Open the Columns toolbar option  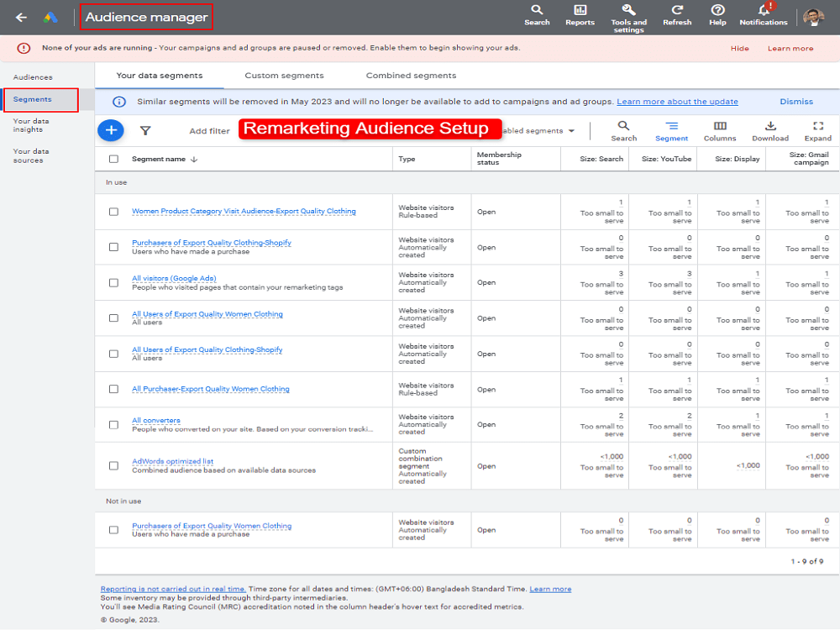coord(720,131)
